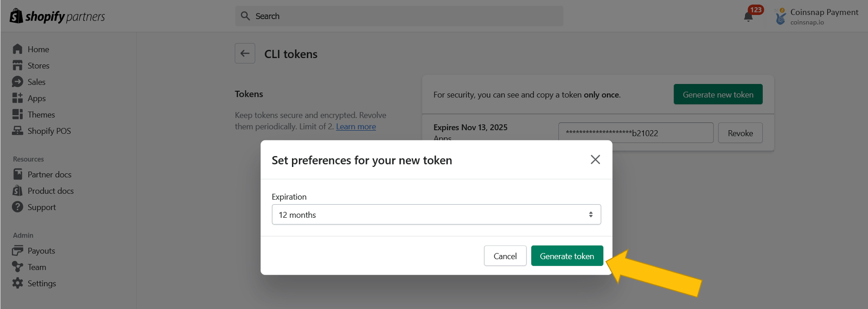Click the Apps grid icon

[x=18, y=98]
